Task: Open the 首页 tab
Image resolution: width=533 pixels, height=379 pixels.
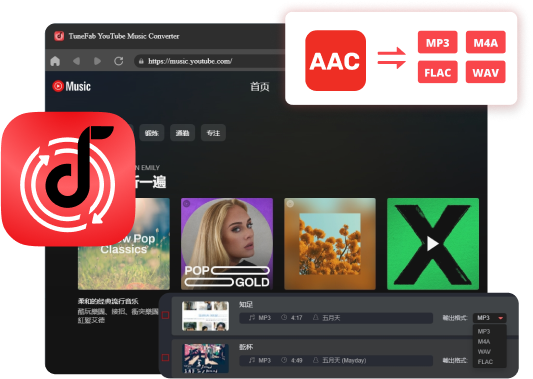Action: pyautogui.click(x=260, y=87)
